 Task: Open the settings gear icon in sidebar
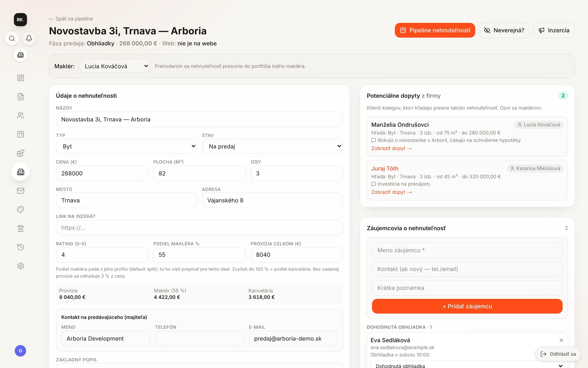point(21,266)
